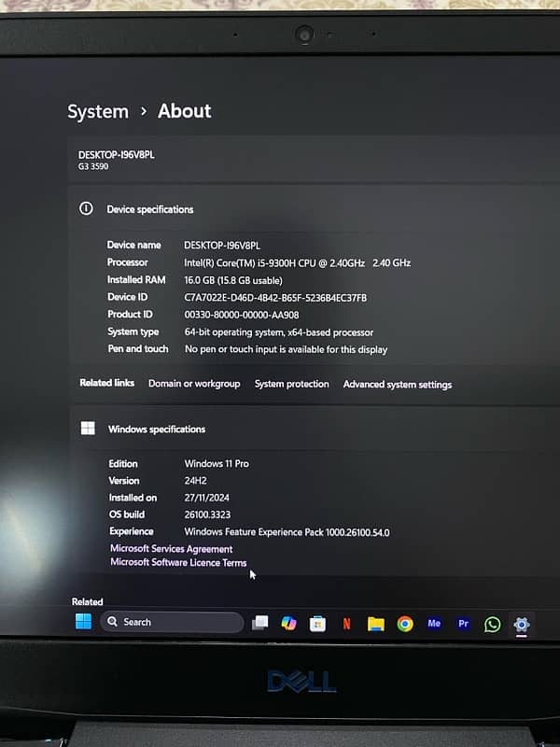Open Microsoft Services Agreement link

[172, 549]
